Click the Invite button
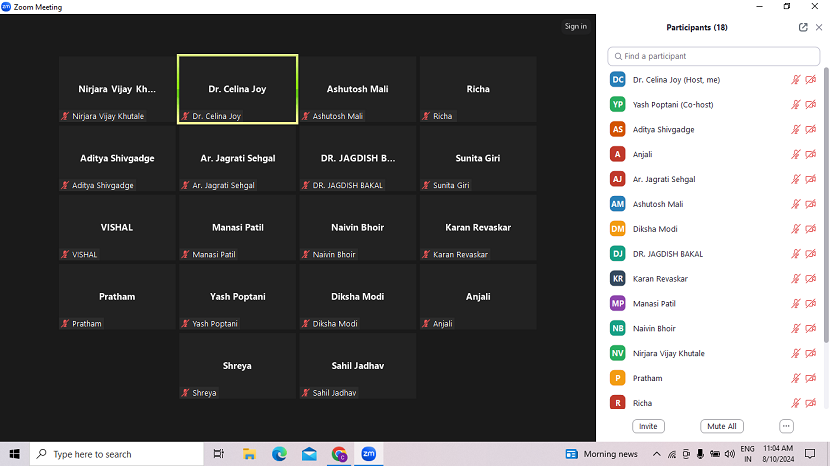Viewport: 830px width, 466px height. point(648,426)
